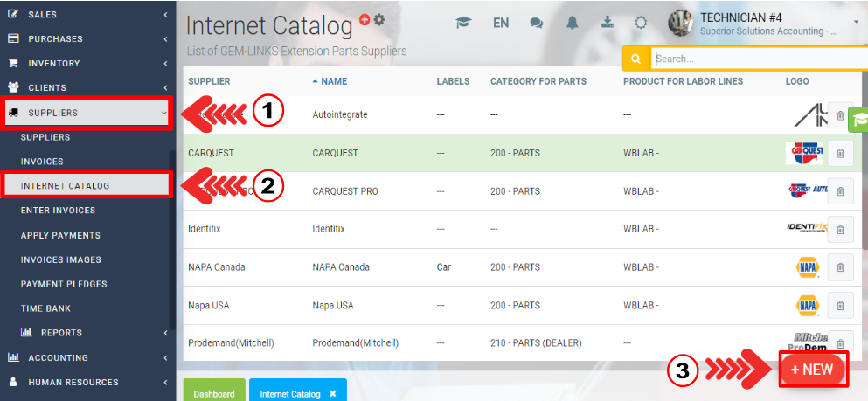The width and height of the screenshot is (868, 401).
Task: Delete the CARQUEST supplier row via trash icon
Action: click(x=840, y=154)
